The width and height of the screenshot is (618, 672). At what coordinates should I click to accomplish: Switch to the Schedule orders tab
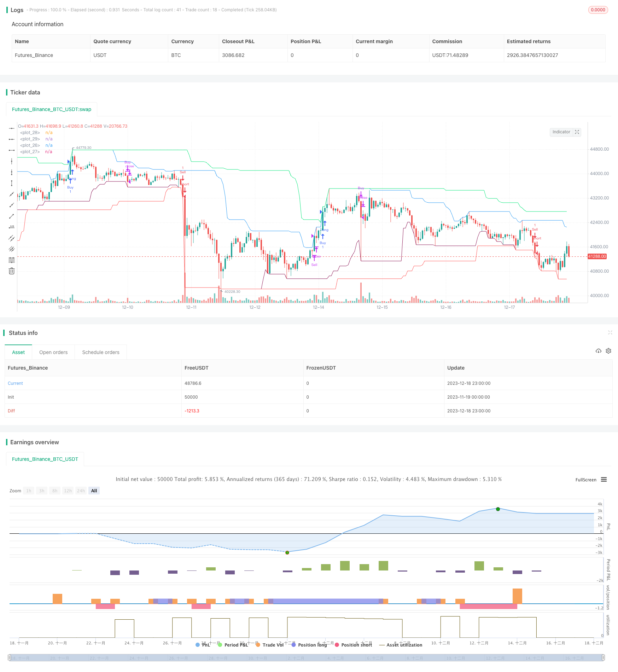(101, 352)
